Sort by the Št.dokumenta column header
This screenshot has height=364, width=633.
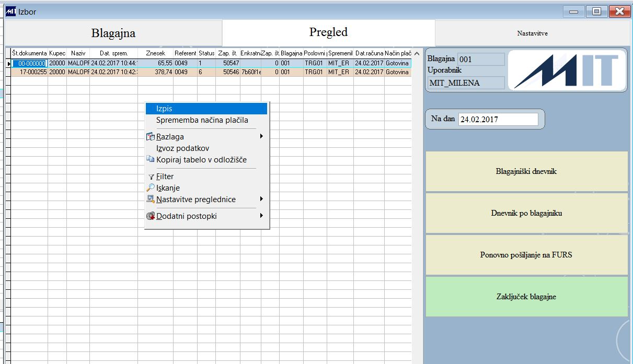30,53
